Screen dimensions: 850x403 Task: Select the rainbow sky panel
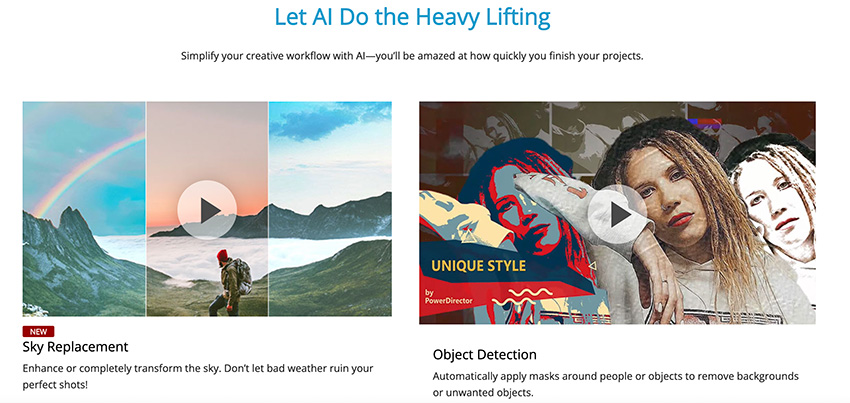point(84,209)
